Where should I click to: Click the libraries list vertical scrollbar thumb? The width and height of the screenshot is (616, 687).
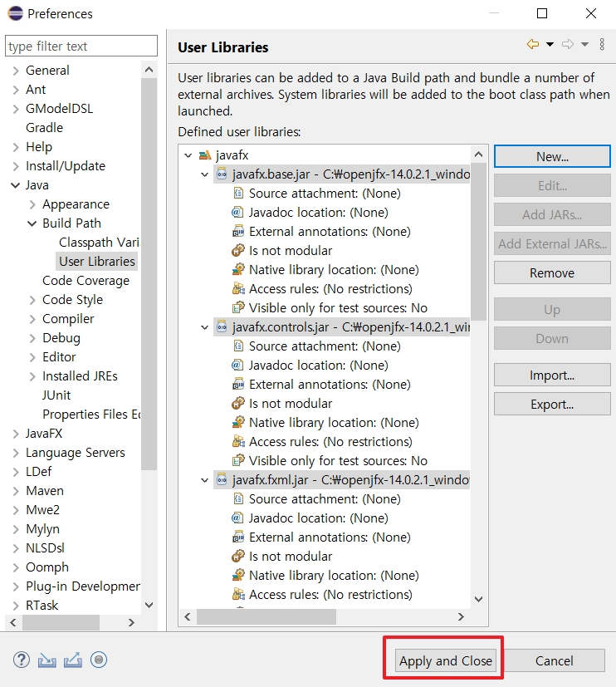pos(478,243)
